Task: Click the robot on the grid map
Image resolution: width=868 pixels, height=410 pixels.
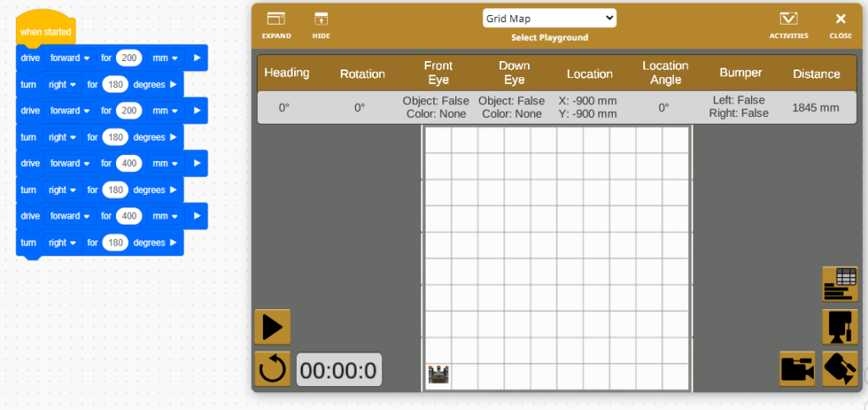Action: pyautogui.click(x=438, y=374)
